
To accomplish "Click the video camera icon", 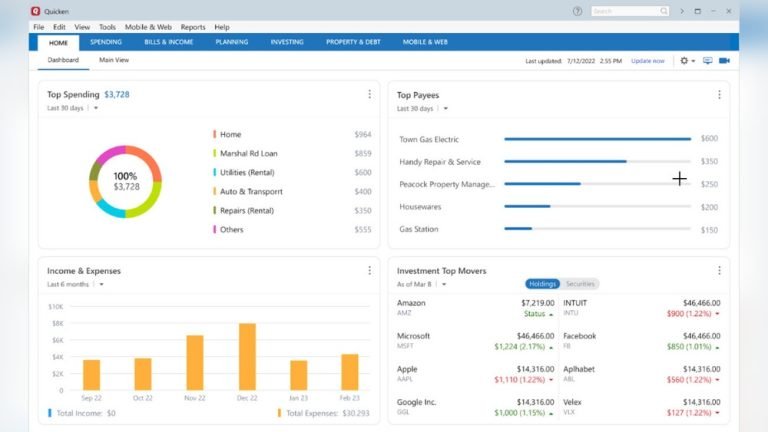I will [724, 60].
